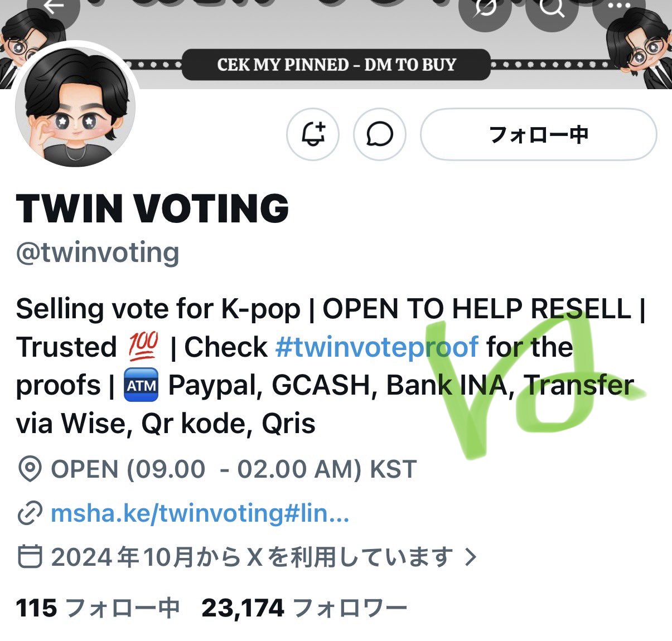Toggle the フォロー中 following button
The width and height of the screenshot is (672, 641).
[538, 134]
